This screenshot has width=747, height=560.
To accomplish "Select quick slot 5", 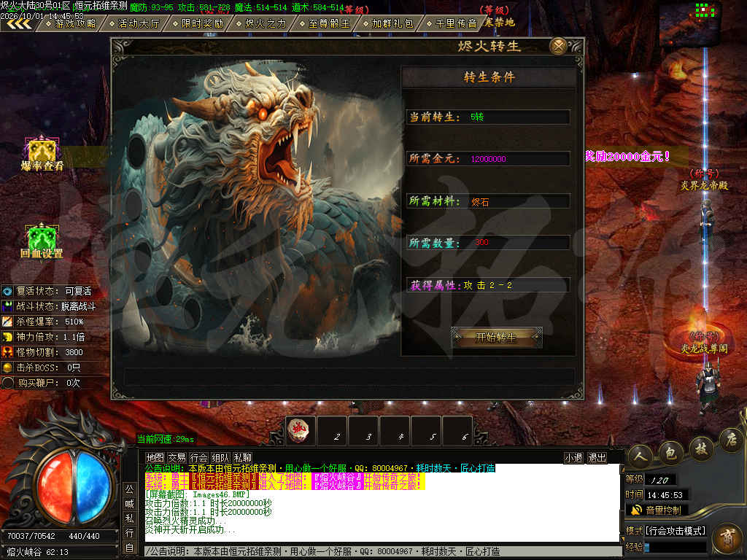I will [426, 431].
